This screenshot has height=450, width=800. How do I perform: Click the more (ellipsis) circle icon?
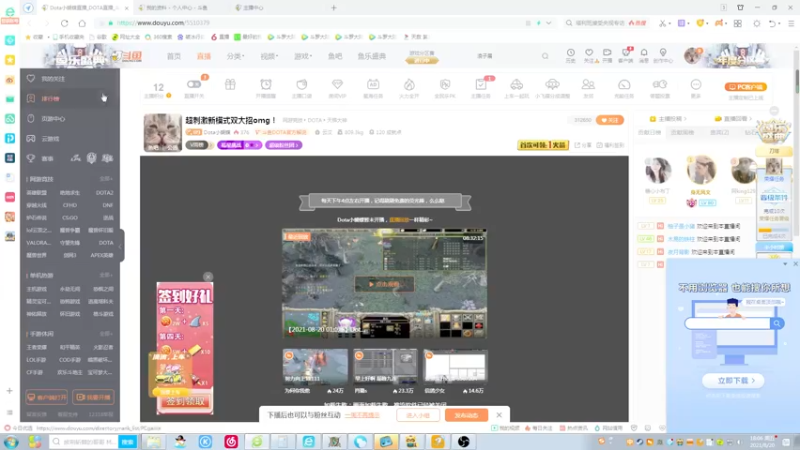pyautogui.click(x=696, y=84)
